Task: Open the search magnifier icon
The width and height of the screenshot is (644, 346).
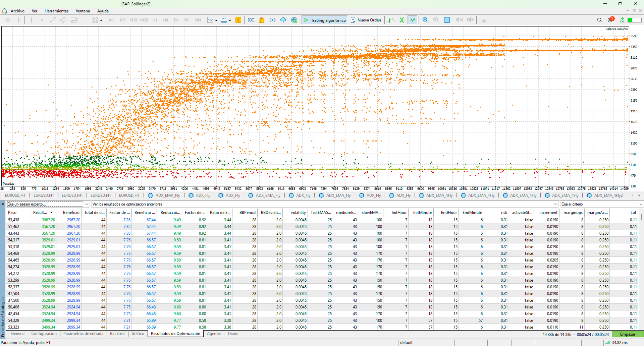Action: click(599, 20)
